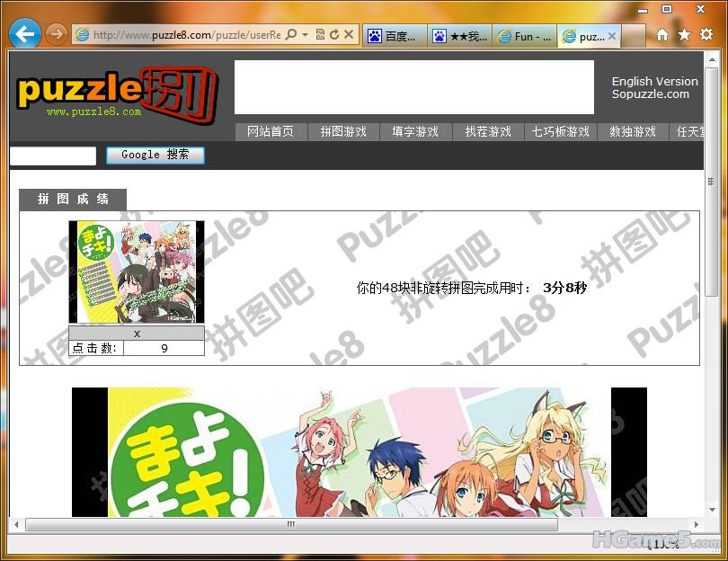Screen dimensions: 728x561
Task: Open the 填字游戏 menu item
Action: click(415, 131)
